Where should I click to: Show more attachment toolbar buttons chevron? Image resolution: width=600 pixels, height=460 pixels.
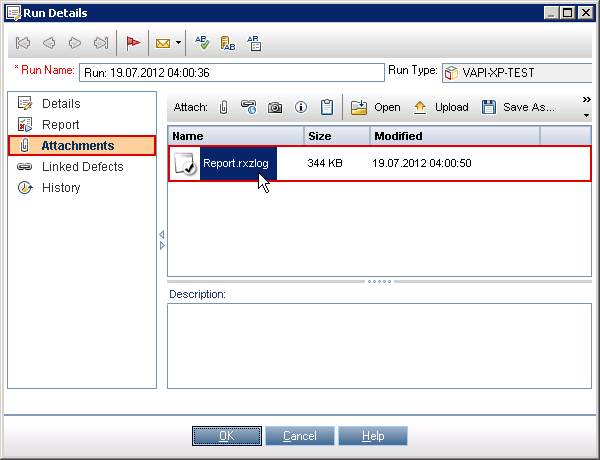(x=587, y=100)
